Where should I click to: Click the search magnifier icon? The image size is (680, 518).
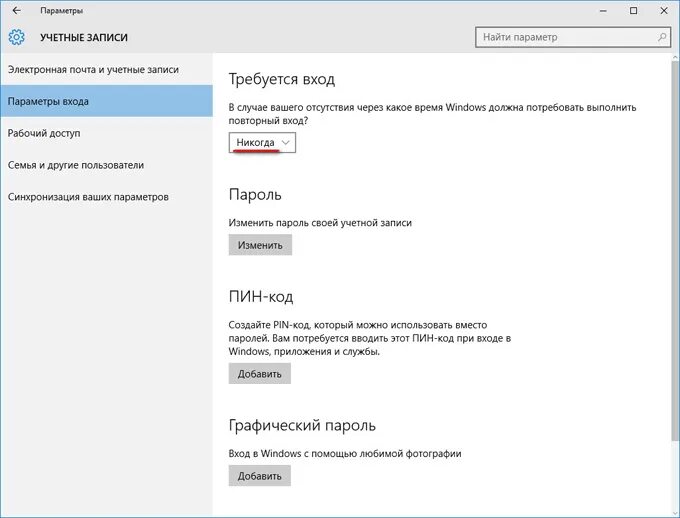[662, 37]
